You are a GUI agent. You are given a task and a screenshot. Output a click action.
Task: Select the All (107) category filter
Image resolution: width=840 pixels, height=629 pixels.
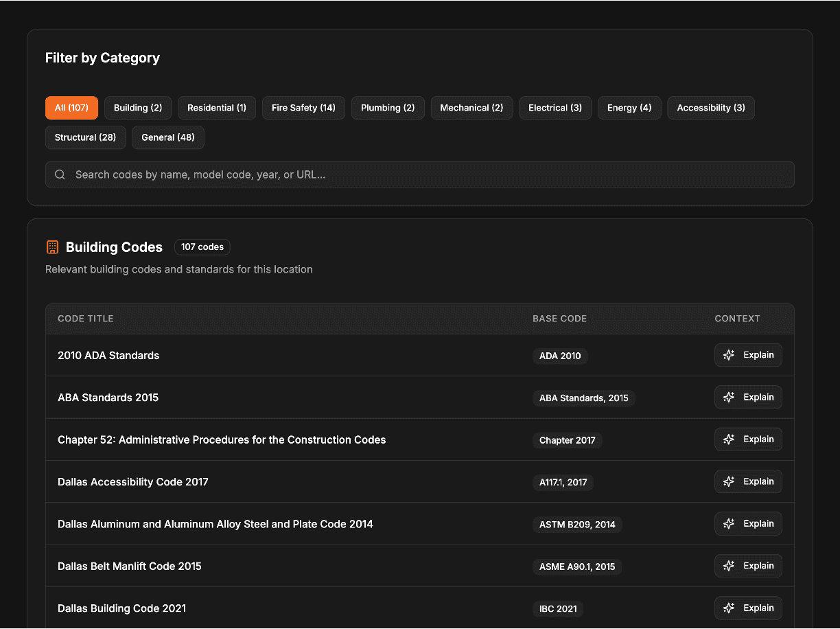[x=71, y=108]
